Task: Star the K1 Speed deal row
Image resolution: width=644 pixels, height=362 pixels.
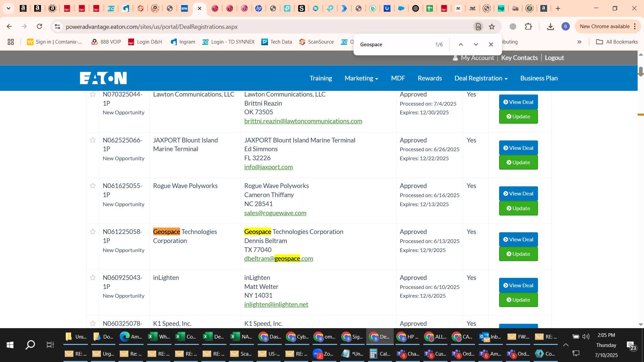Action: point(93,323)
